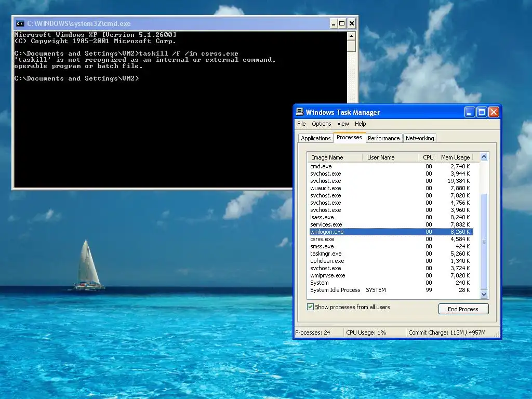Click the Task Manager title bar icon
Viewport: 532px width, 399px height.
[299, 112]
